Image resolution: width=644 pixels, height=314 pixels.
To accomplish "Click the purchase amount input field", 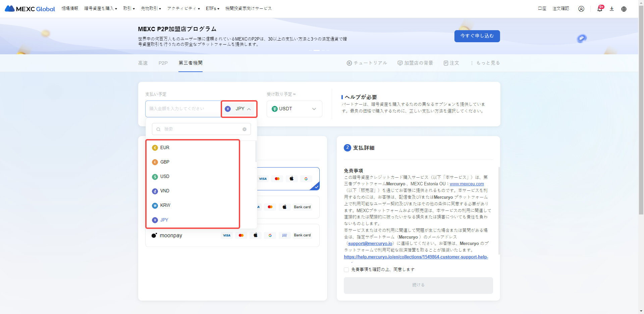I will pyautogui.click(x=183, y=109).
